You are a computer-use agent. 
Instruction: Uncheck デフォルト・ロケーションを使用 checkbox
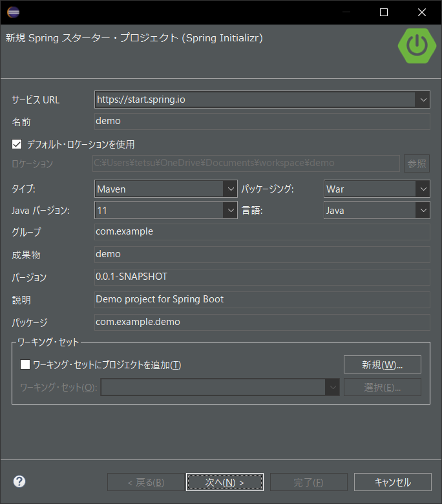pyautogui.click(x=17, y=144)
